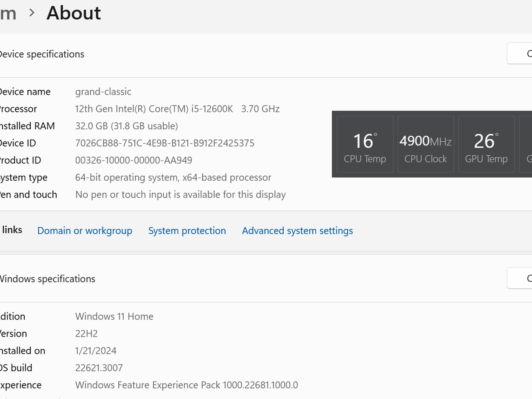
Task: Collapse the Device specifications section
Action: pyautogui.click(x=266, y=54)
